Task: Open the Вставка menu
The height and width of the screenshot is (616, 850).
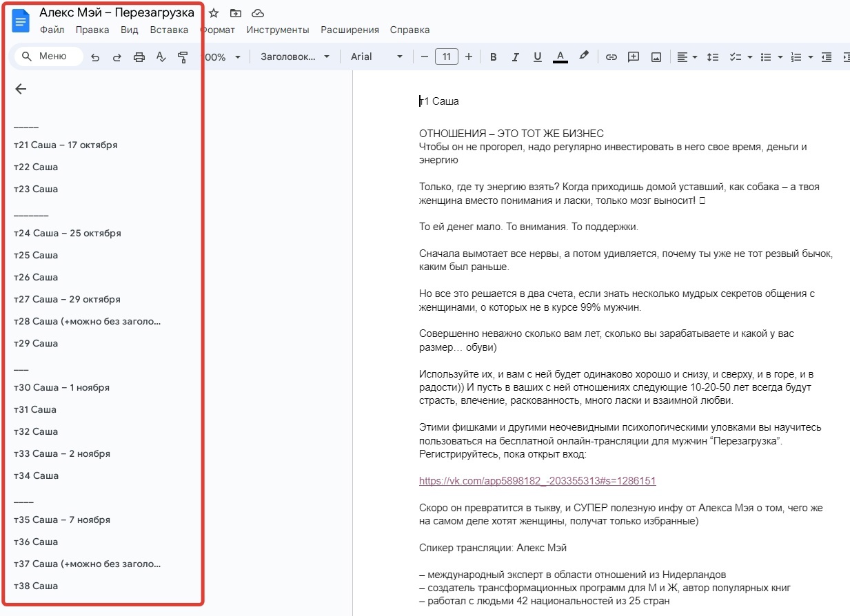Action: [169, 30]
